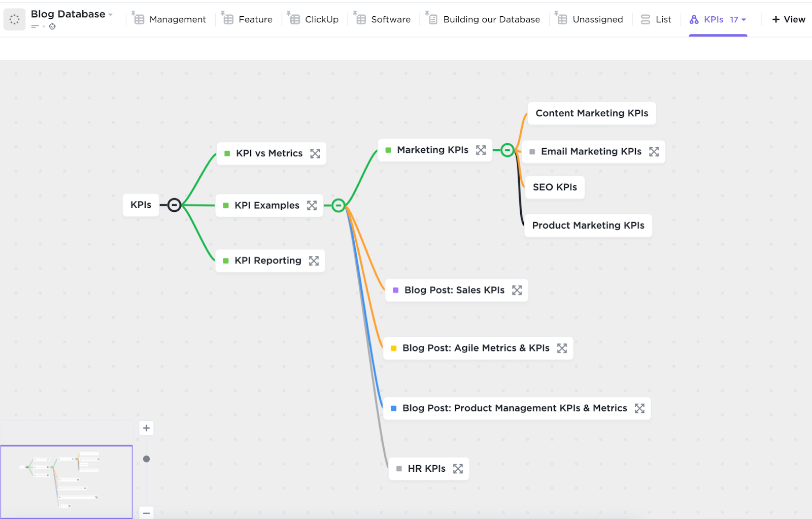The width and height of the screenshot is (812, 519).
Task: Open Blog Database title dropdown
Action: (x=111, y=15)
